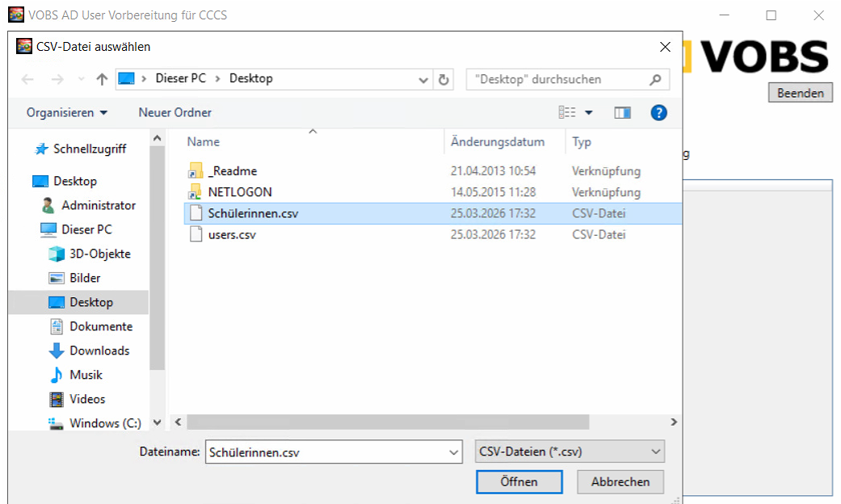The image size is (841, 504).
Task: Open Downloads in the navigation tree
Action: [99, 351]
